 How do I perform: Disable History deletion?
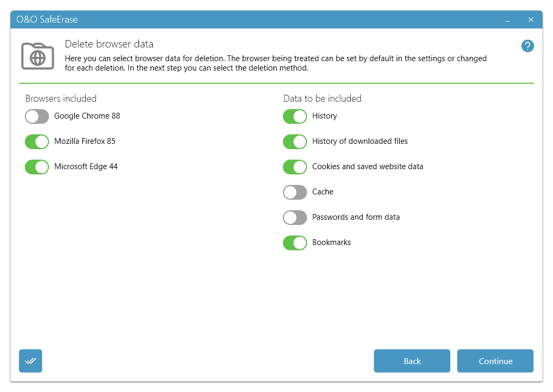click(x=295, y=116)
